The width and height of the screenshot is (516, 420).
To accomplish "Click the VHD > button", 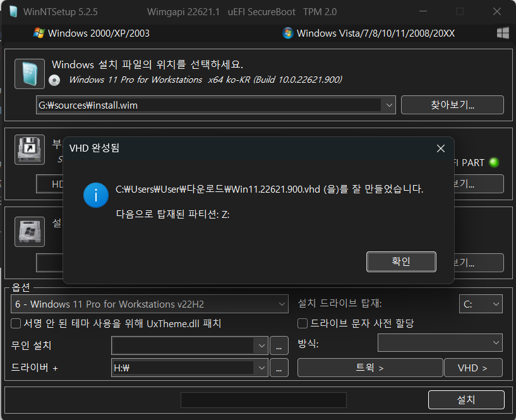I will (473, 368).
